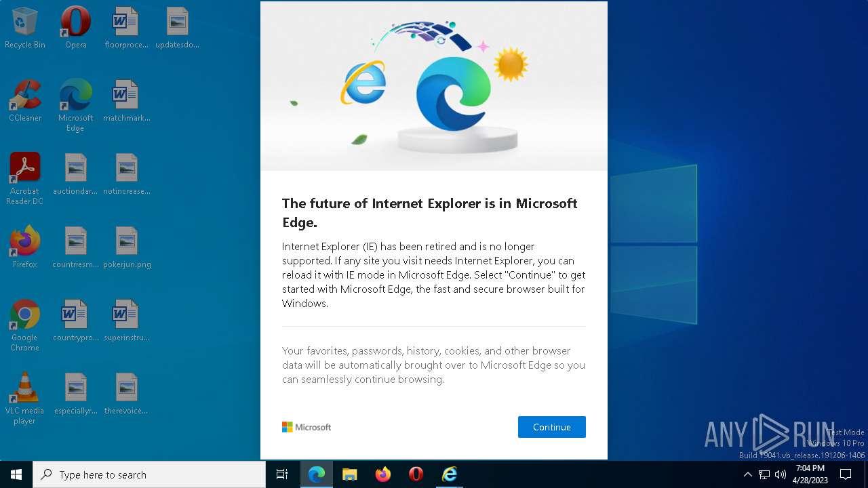Screen dimensions: 868x488
Task: Open the Windows Start menu
Action: coord(16,474)
